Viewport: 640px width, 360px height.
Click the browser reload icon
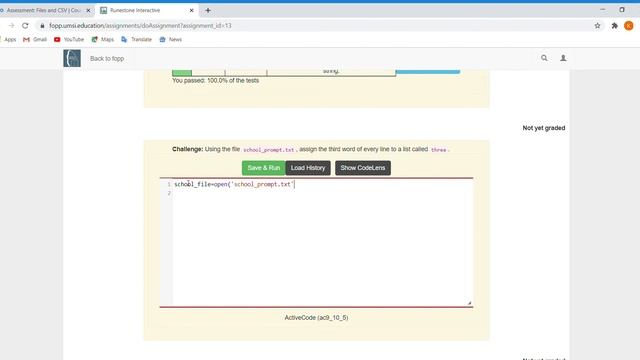[x=25, y=26]
